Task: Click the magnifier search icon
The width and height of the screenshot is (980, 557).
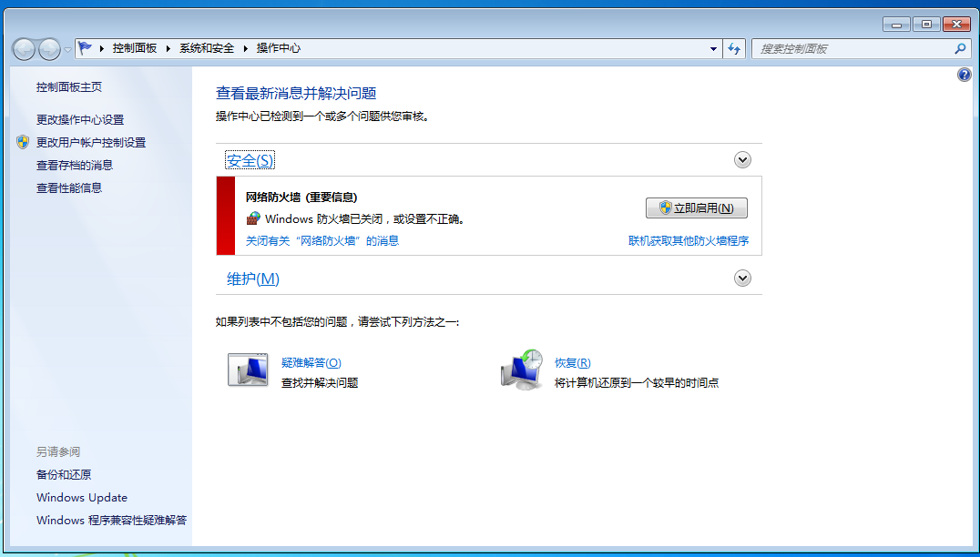Action: (960, 48)
